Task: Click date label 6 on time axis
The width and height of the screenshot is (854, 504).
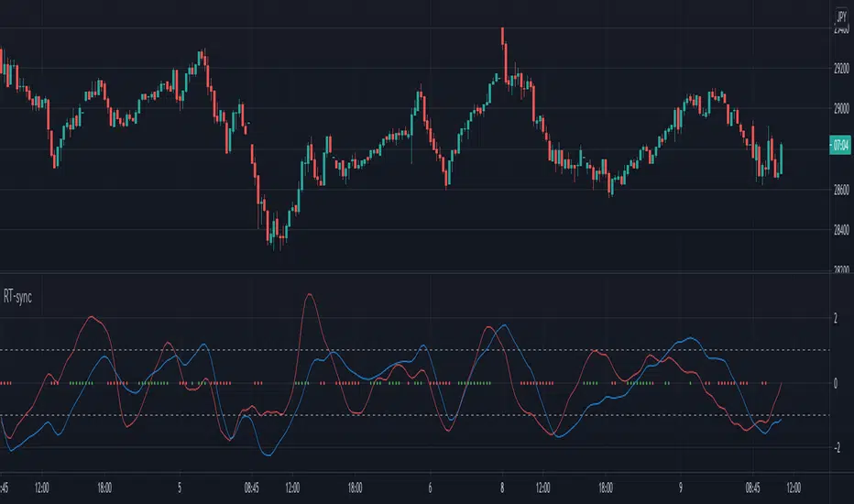Action: click(x=431, y=488)
